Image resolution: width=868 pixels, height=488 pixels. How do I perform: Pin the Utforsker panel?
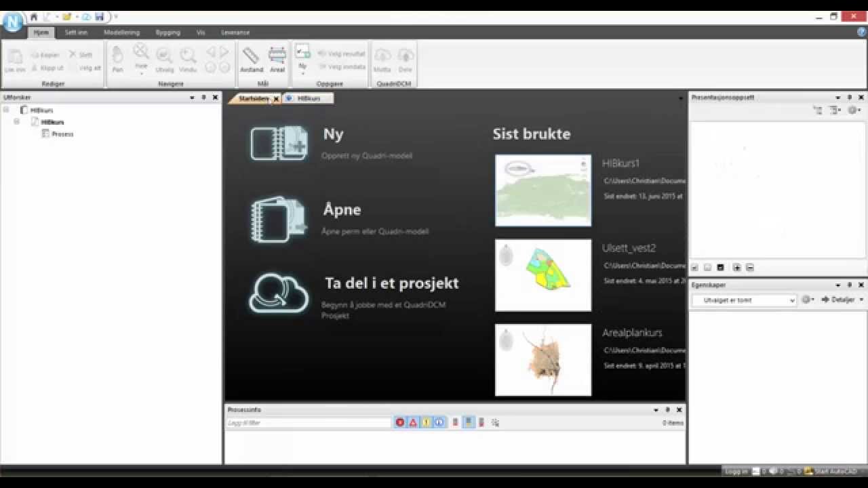pos(203,98)
